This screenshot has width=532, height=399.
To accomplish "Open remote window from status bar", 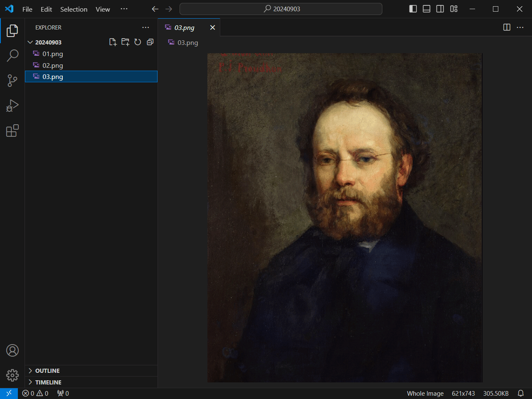I will [9, 393].
